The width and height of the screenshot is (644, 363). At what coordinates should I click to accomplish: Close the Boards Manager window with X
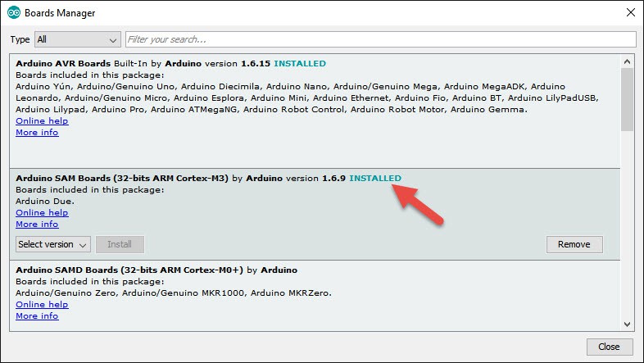631,13
